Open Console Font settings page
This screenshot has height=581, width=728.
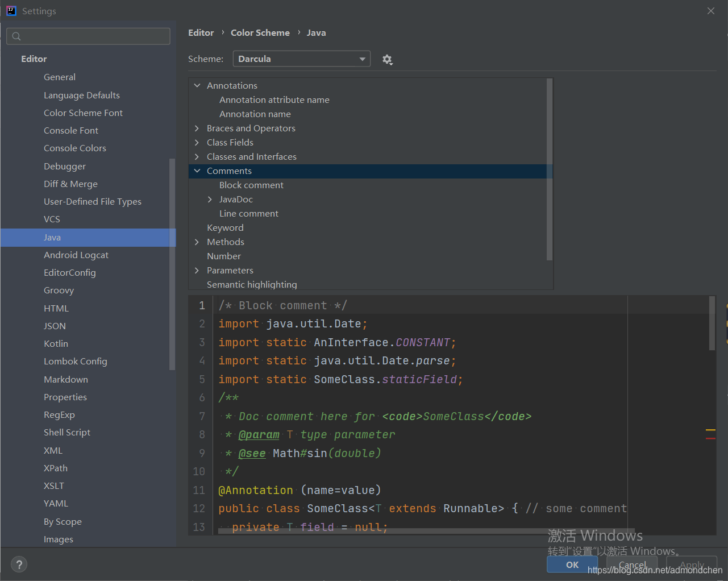pos(71,130)
